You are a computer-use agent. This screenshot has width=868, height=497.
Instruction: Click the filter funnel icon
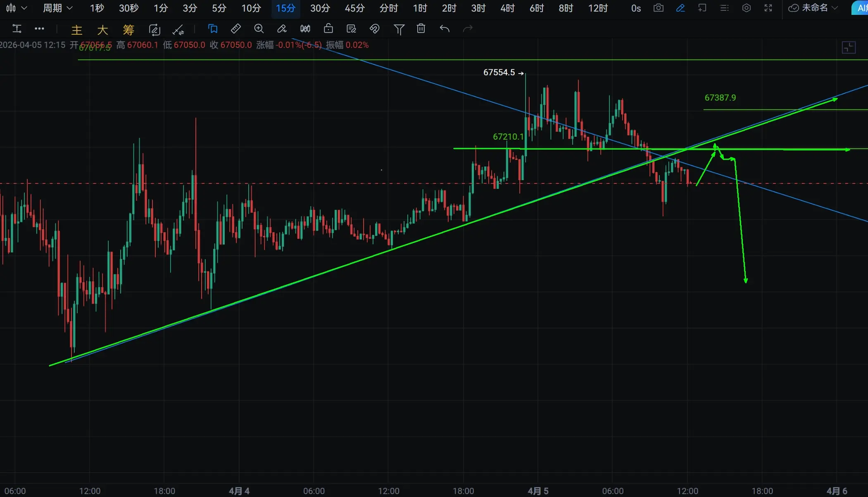pyautogui.click(x=399, y=29)
